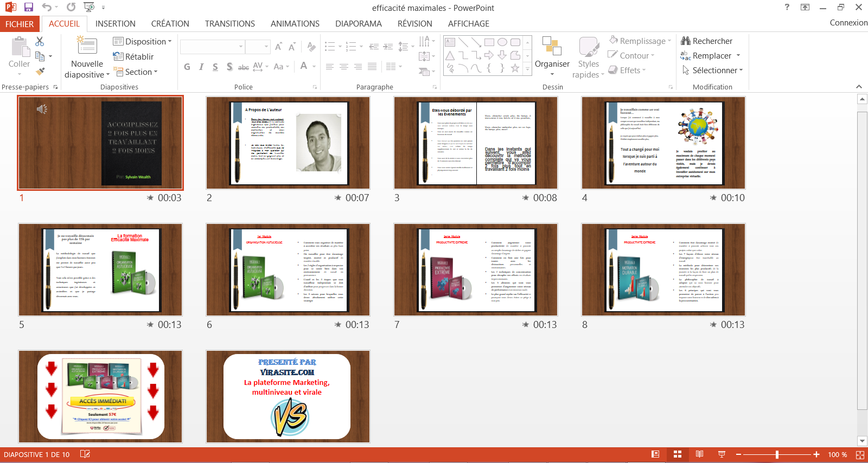Screen dimensions: 868x463
Task: Open the TRANSITIONS ribbon tab
Action: click(x=229, y=24)
